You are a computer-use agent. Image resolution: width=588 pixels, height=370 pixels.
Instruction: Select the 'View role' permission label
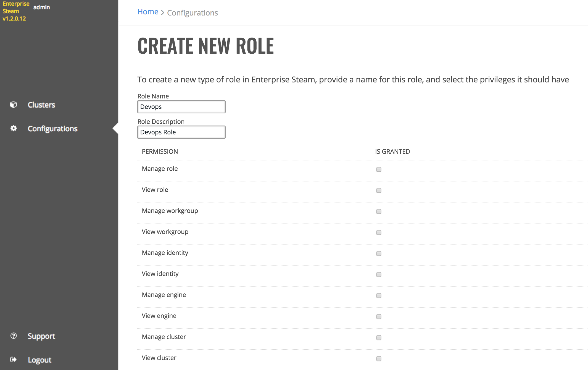tap(155, 190)
